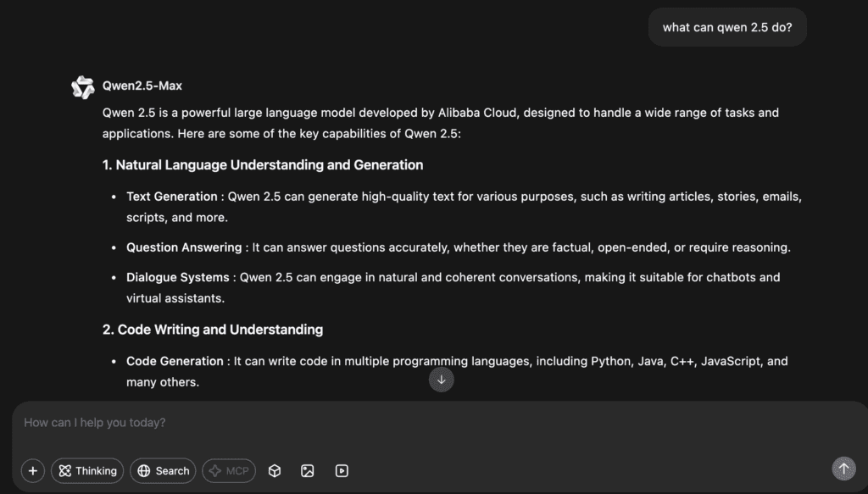Image resolution: width=868 pixels, height=494 pixels.
Task: Click the globe icon inside the Search pill
Action: pos(146,470)
